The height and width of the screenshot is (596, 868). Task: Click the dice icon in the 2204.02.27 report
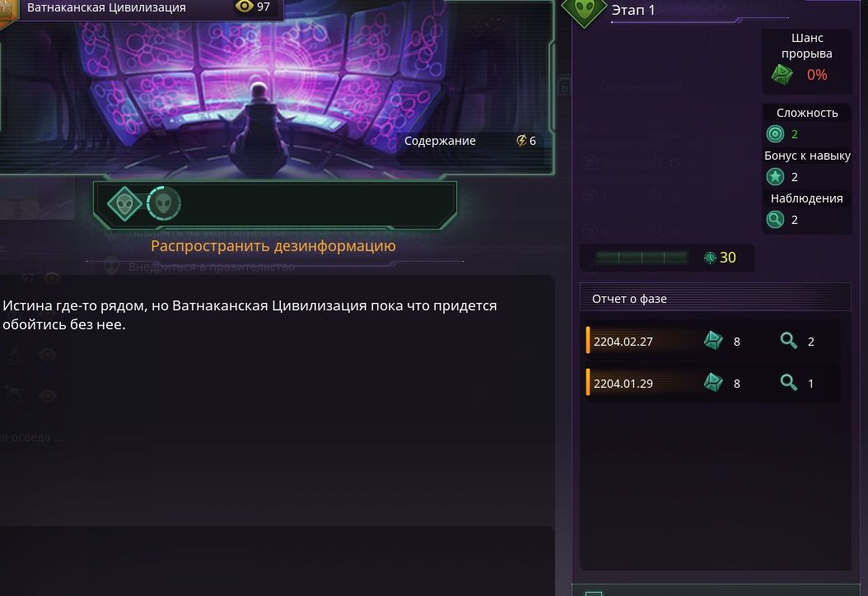pos(713,341)
